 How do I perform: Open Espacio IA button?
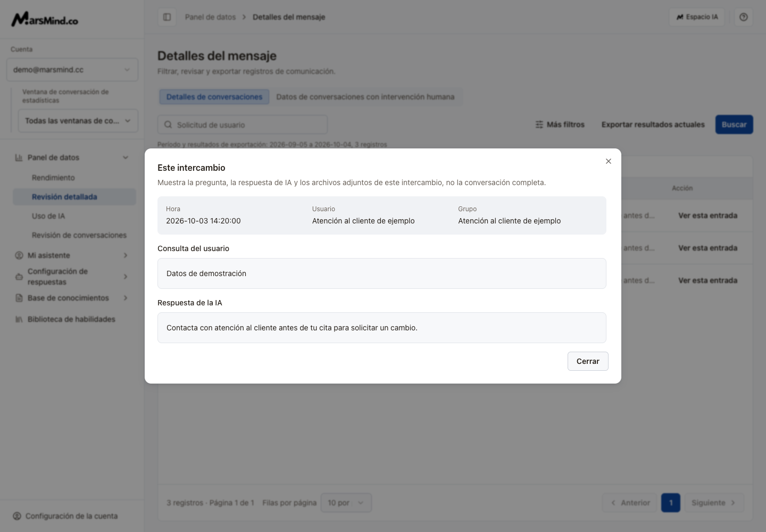tap(697, 17)
